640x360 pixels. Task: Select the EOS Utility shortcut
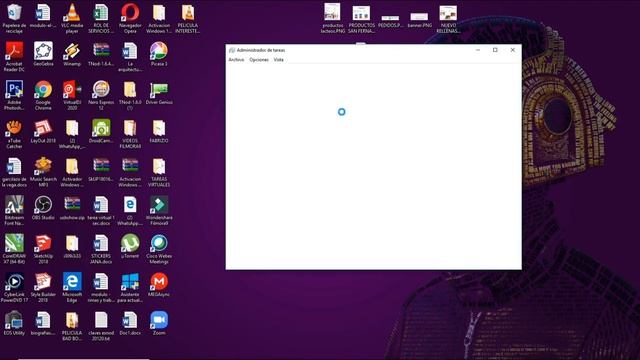pyautogui.click(x=14, y=323)
